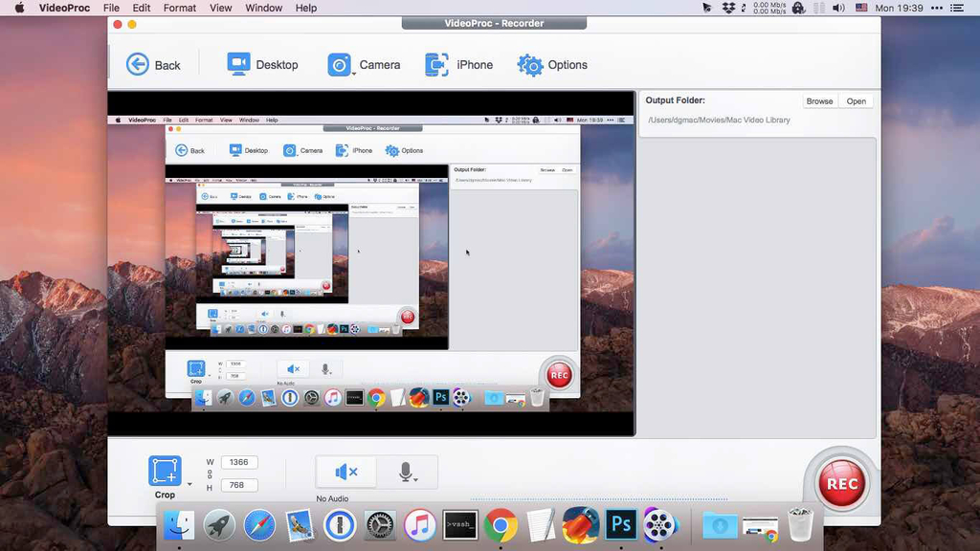Screen dimensions: 980x551
Task: Toggle the width-height aspect lock
Action: click(x=210, y=475)
